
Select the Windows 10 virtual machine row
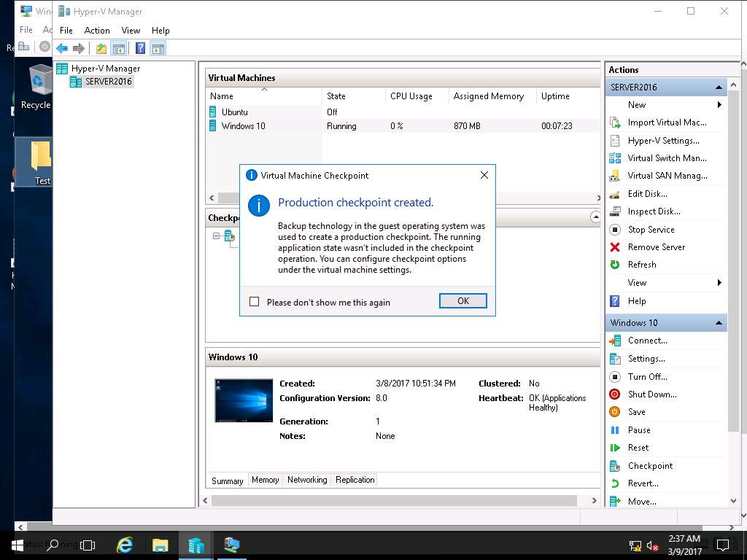pyautogui.click(x=404, y=126)
